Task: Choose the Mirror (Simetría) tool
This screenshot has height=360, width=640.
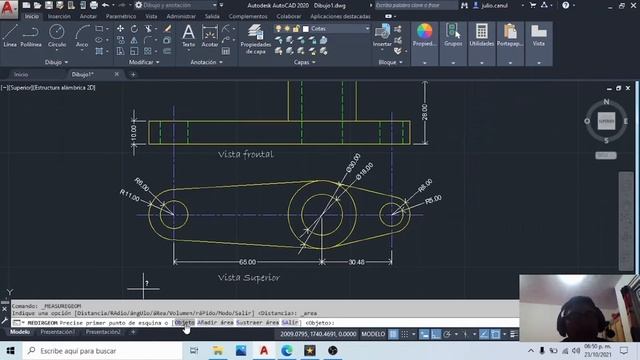Action: pos(134,40)
